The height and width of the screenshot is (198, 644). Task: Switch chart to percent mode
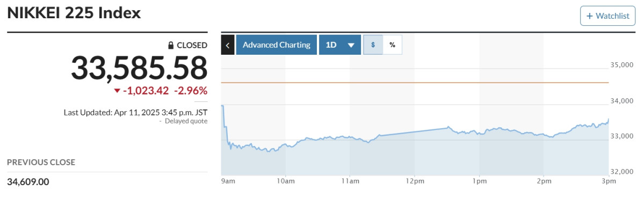pyautogui.click(x=392, y=45)
